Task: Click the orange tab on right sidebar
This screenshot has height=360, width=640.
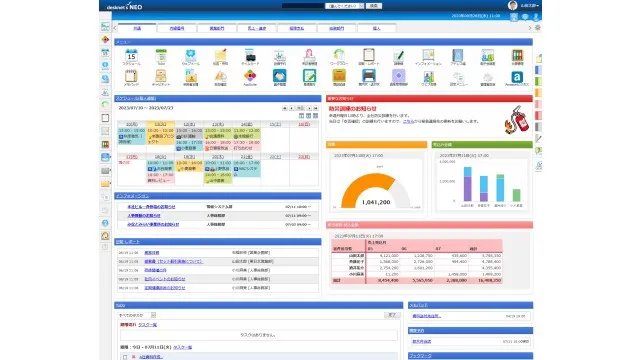Action: click(x=538, y=93)
